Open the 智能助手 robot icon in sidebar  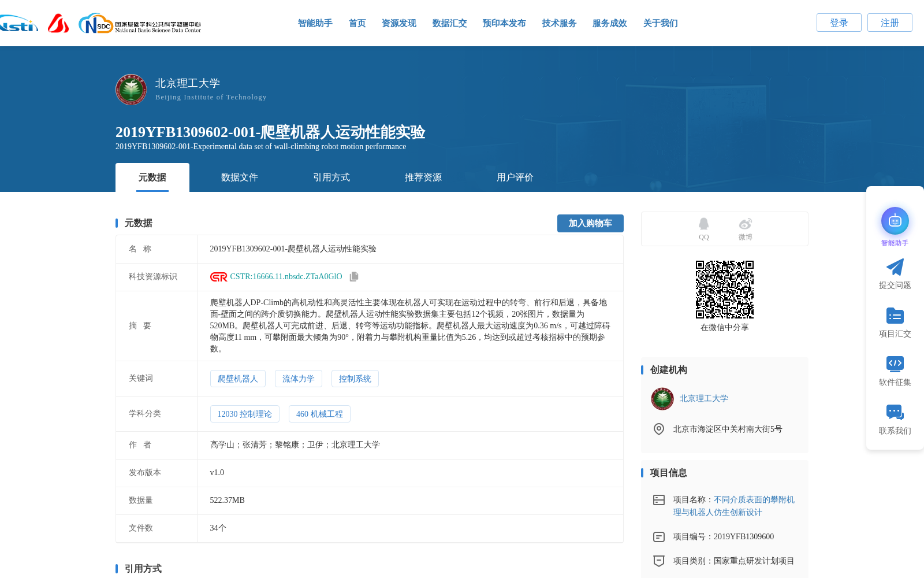pos(895,221)
